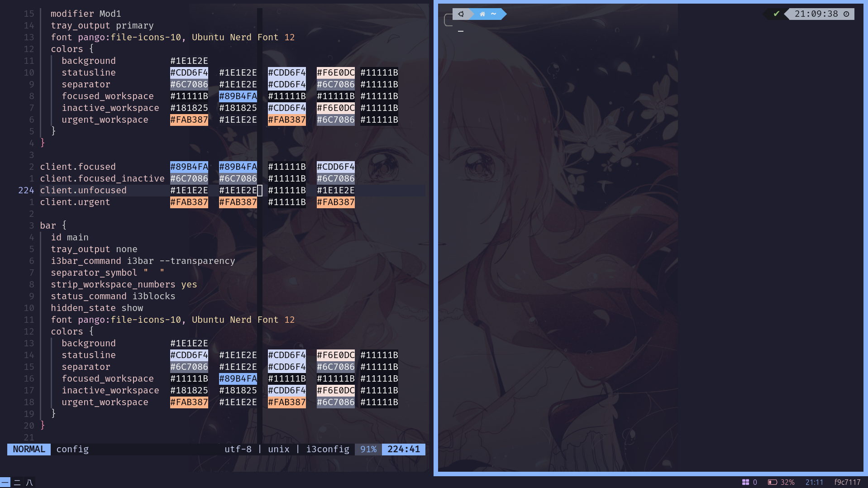Click the 'separator' keyword on line 9
This screenshot has width=868, height=488.
tap(86, 84)
